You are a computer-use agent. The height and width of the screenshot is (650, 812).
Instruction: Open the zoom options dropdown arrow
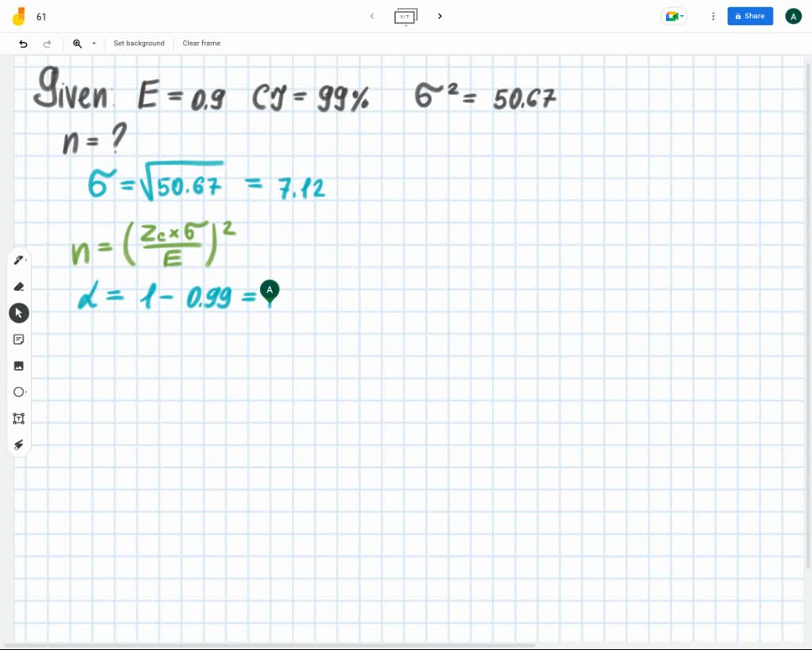pos(93,44)
